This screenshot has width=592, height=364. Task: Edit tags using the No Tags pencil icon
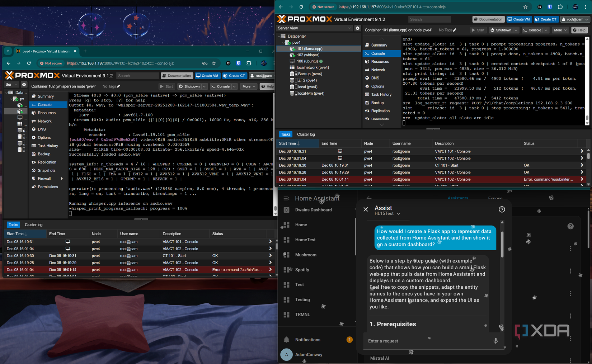click(x=454, y=30)
